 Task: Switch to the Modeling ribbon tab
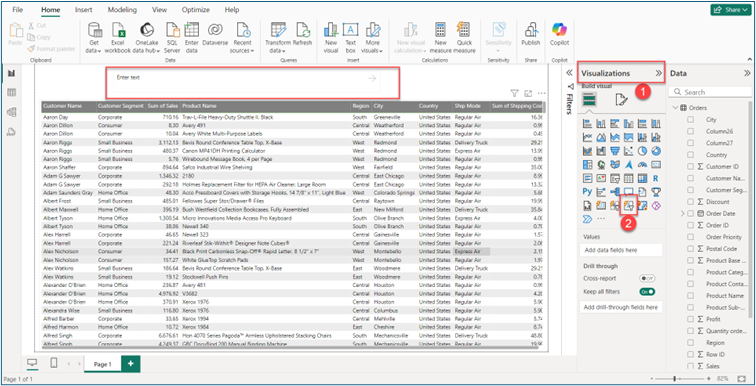click(x=122, y=10)
